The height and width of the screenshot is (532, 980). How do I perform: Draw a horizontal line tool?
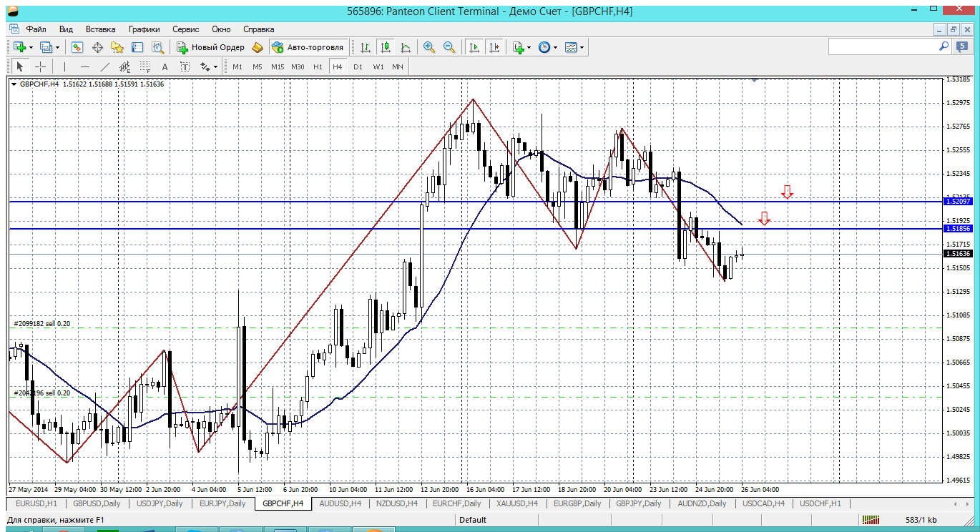click(x=85, y=66)
